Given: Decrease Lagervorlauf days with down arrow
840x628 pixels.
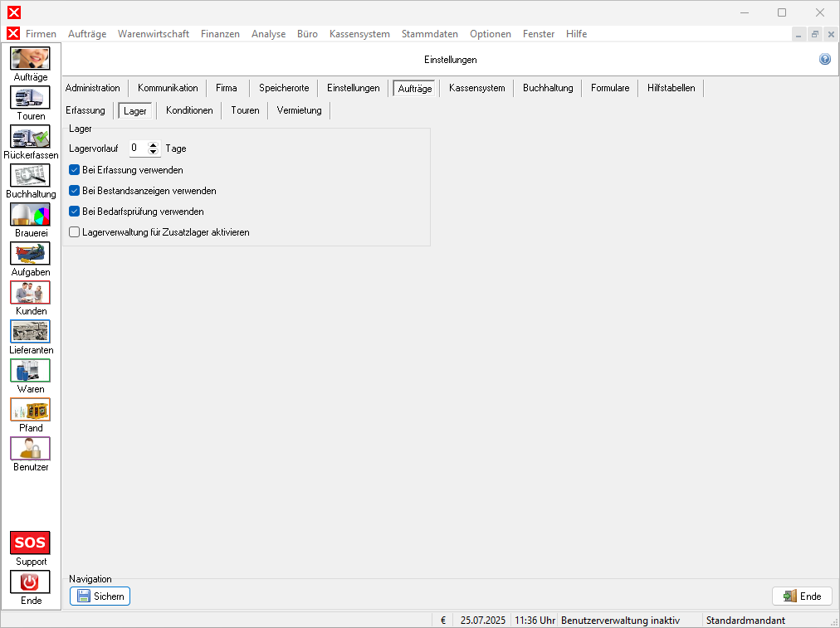Looking at the screenshot, I should (153, 152).
